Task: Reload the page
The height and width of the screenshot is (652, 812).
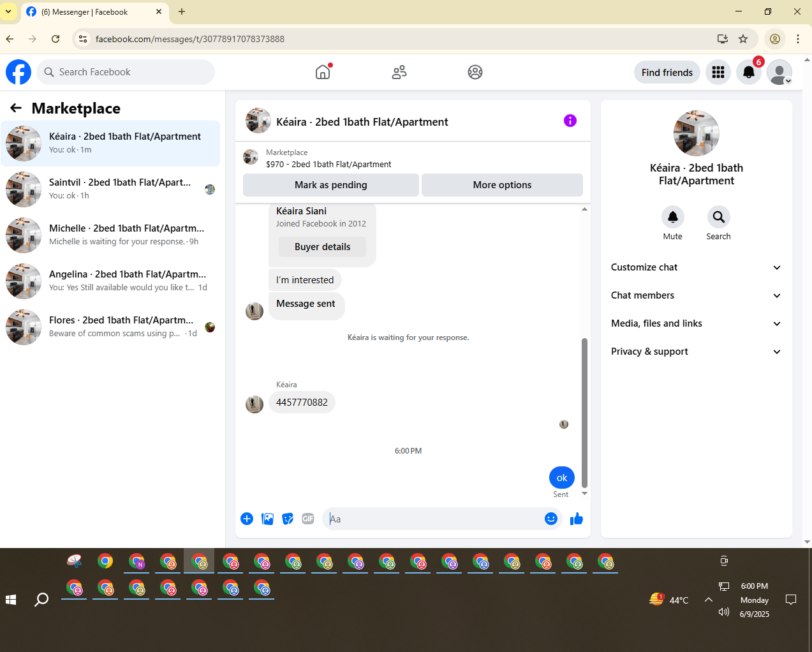Action: click(x=55, y=39)
